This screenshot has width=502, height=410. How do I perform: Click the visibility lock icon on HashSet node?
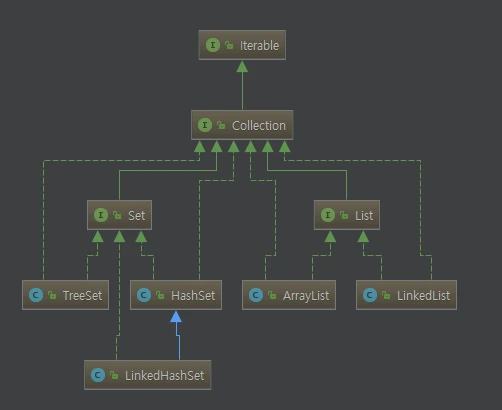pos(160,295)
